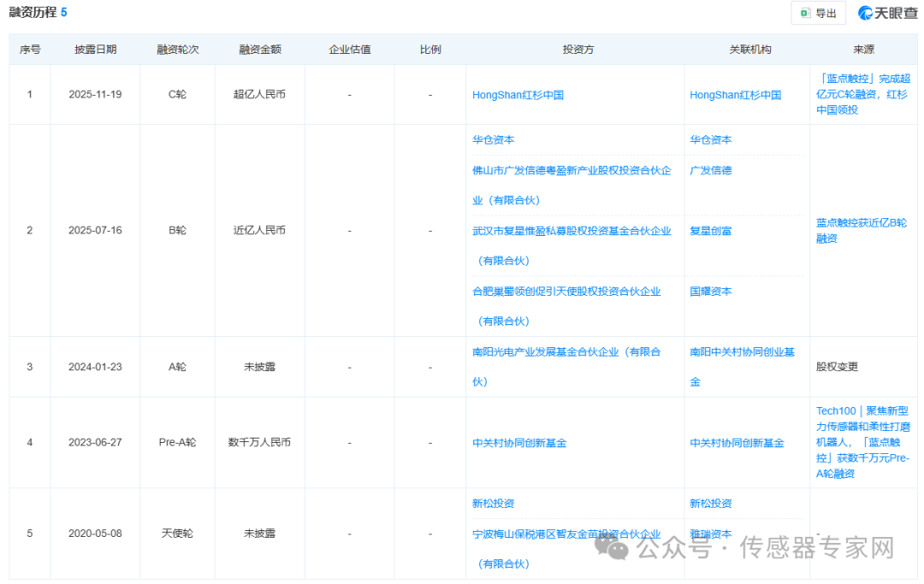Click the 融资历程 section heading

(31, 13)
